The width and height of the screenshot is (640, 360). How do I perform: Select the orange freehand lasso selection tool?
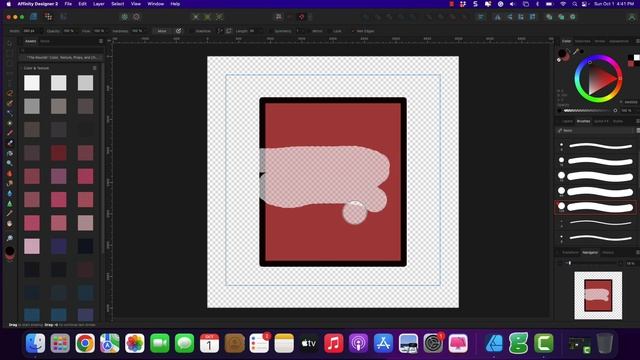coord(10,93)
